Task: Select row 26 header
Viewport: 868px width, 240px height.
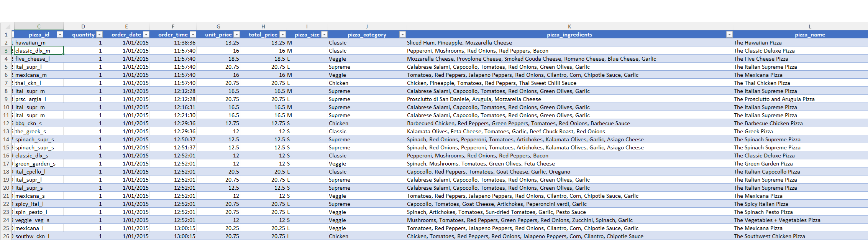Action: [6, 236]
